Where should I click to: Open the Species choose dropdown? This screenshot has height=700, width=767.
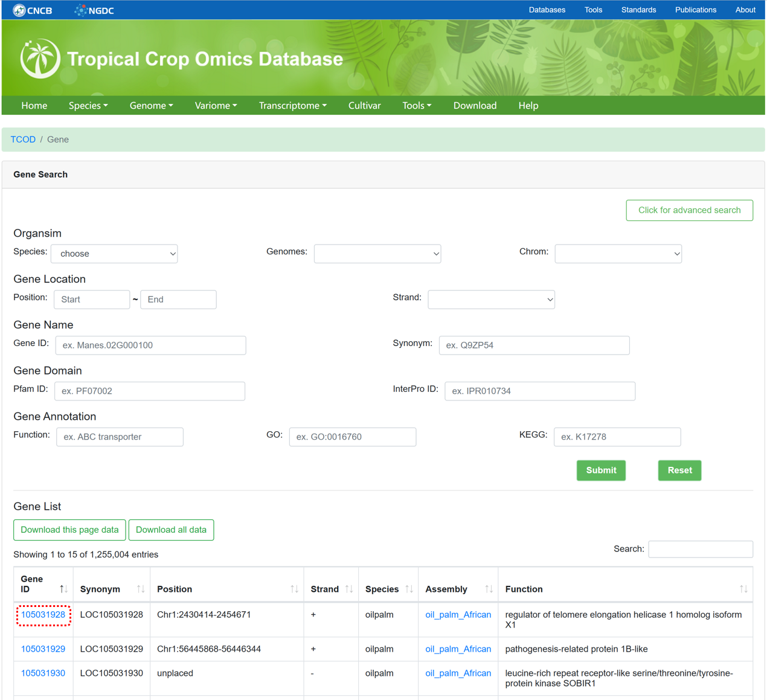pyautogui.click(x=114, y=254)
